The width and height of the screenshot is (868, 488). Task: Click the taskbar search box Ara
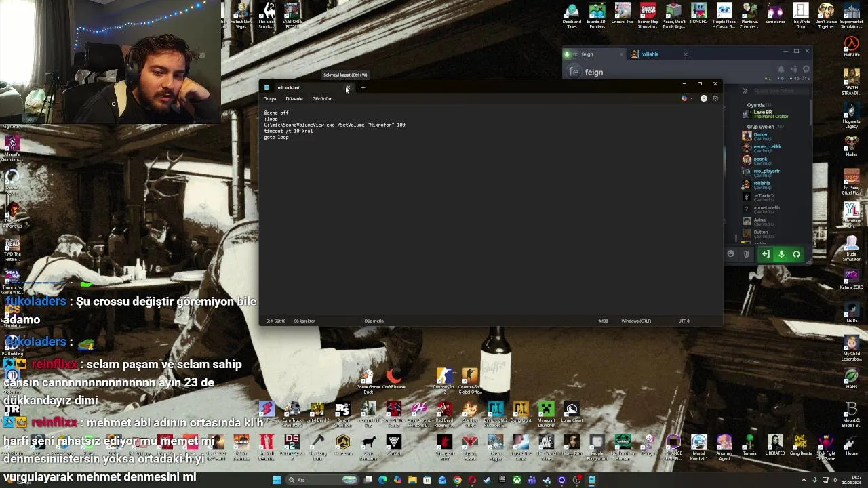(323, 480)
